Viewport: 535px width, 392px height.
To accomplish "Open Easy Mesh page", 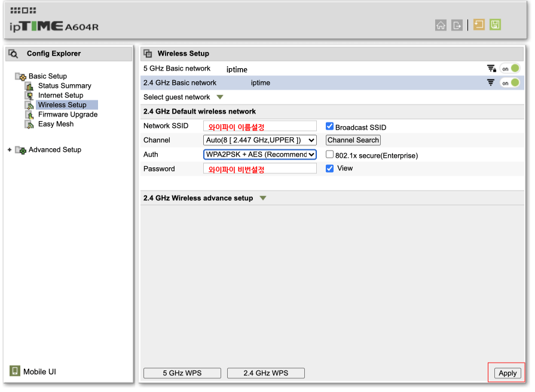I will tap(56, 124).
